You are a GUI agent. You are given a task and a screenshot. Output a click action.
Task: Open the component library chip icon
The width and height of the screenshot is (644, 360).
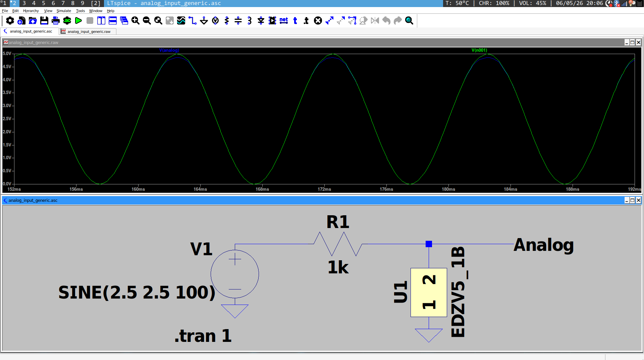tap(272, 20)
